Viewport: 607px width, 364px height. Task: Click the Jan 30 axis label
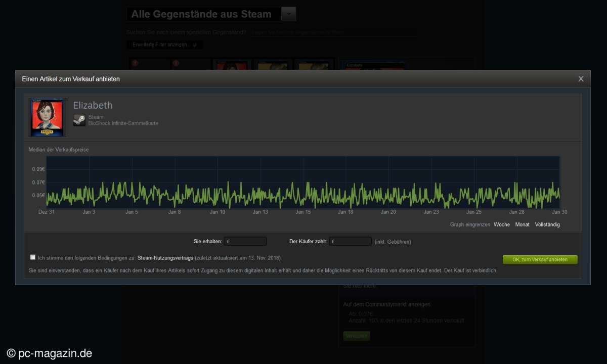click(x=559, y=212)
